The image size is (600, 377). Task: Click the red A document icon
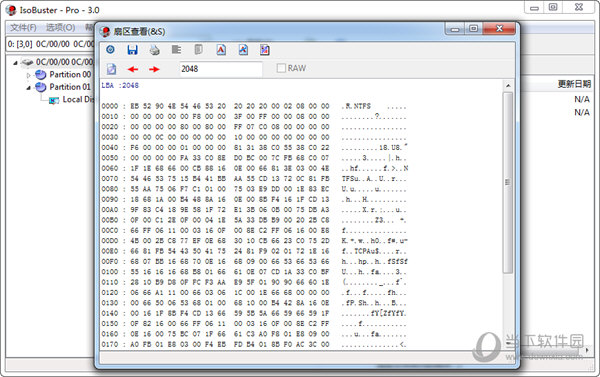pos(221,50)
